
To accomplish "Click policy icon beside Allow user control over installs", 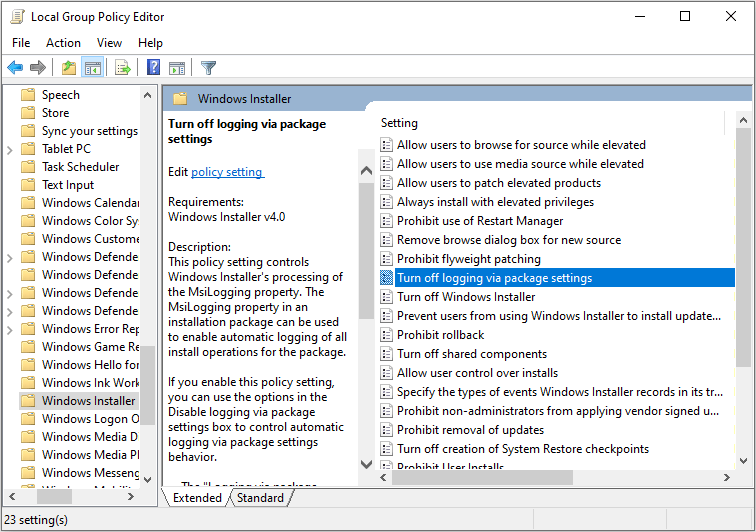I will pyautogui.click(x=386, y=373).
